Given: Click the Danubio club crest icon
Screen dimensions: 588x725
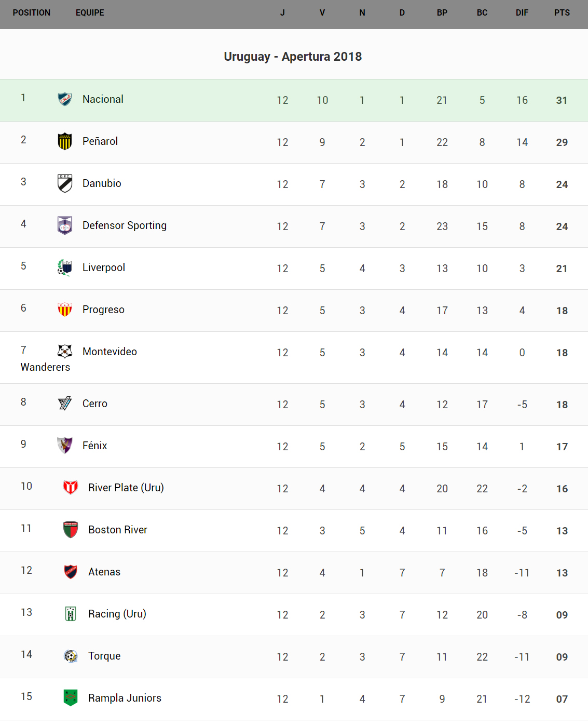Looking at the screenshot, I should click(x=65, y=183).
